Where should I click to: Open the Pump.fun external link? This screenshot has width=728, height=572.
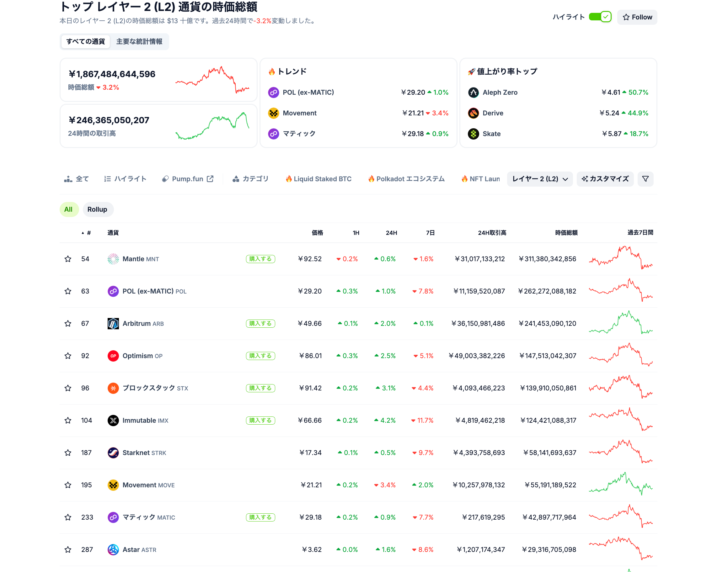pyautogui.click(x=188, y=179)
